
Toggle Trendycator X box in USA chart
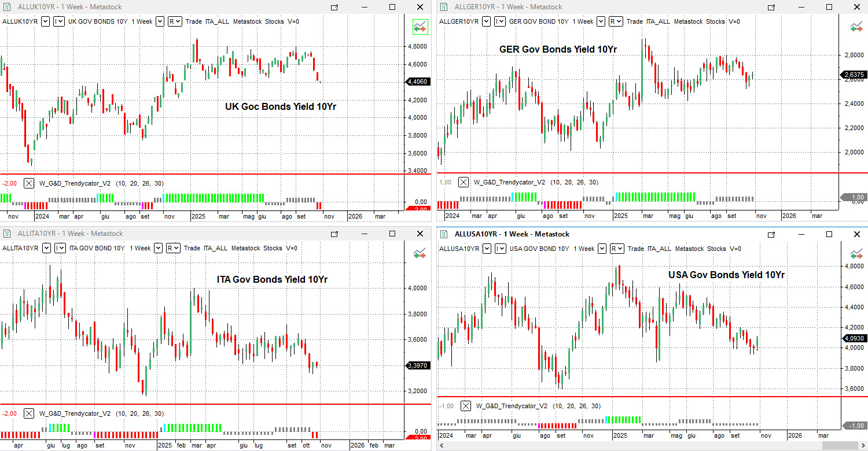tap(465, 406)
